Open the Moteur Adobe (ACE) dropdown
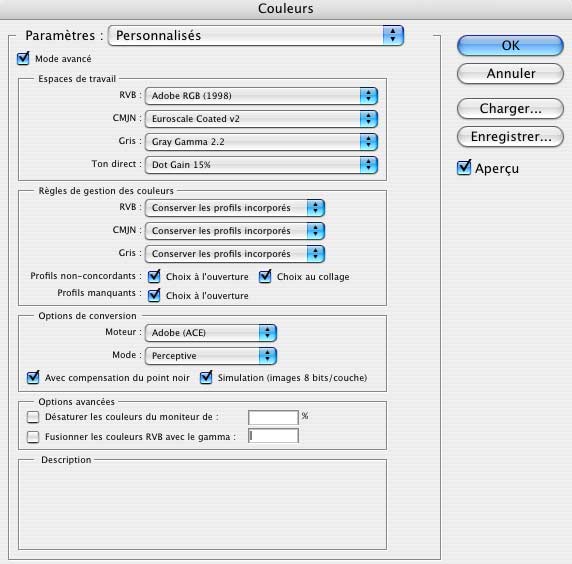The height and width of the screenshot is (564, 572). coord(211,333)
